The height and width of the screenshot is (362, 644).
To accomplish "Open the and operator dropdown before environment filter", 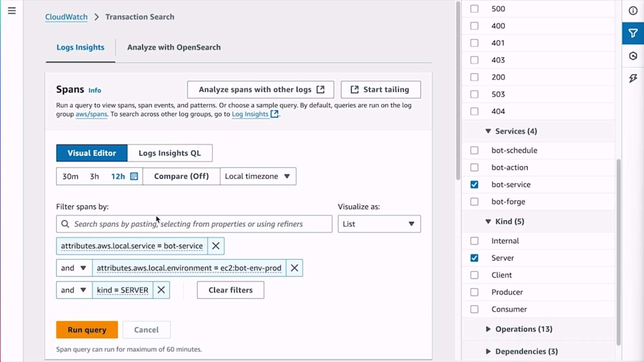I will tap(74, 268).
